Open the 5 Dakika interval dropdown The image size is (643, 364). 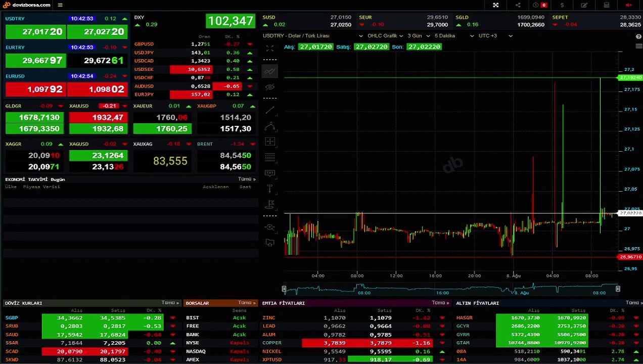(x=454, y=36)
